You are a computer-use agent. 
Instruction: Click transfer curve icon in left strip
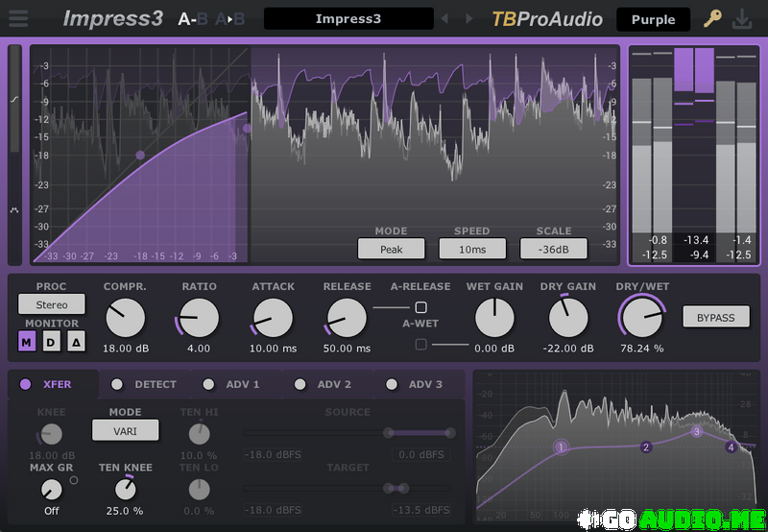coord(14,100)
